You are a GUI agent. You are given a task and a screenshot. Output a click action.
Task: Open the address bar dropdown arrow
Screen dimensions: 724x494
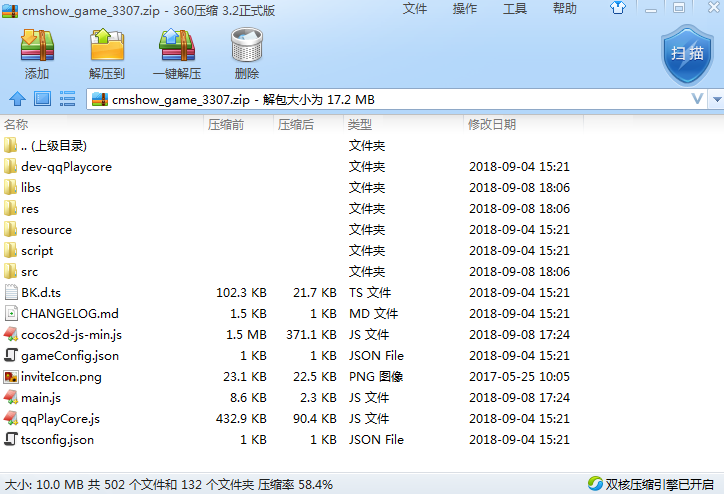[x=717, y=99]
